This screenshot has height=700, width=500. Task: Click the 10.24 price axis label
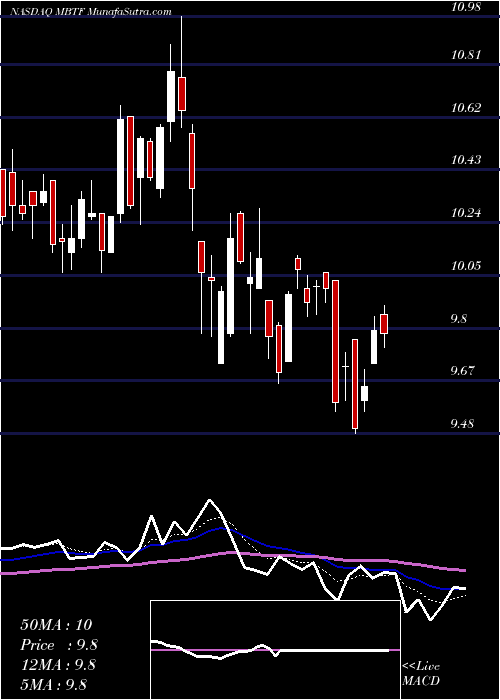click(466, 213)
